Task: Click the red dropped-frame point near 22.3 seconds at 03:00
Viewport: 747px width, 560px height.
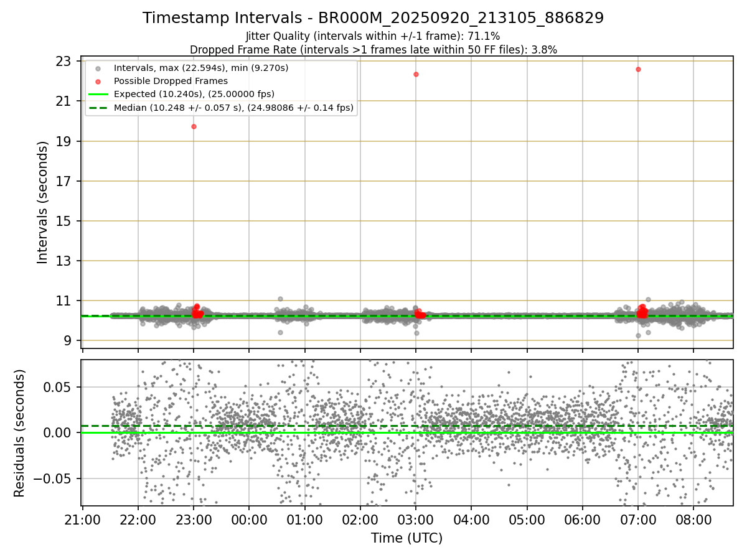Action: click(416, 74)
